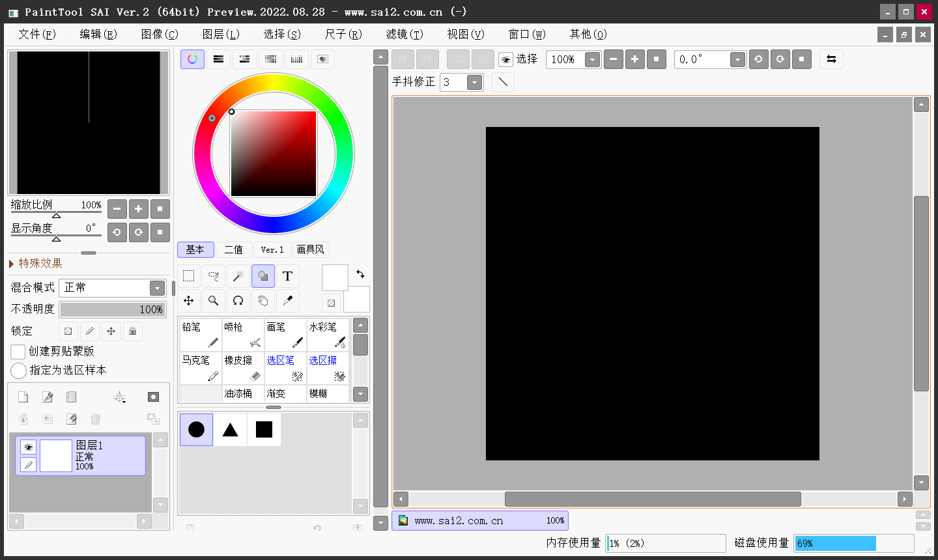This screenshot has width=938, height=560.
Task: Select the 选区擦 selection eraser
Action: 327,368
